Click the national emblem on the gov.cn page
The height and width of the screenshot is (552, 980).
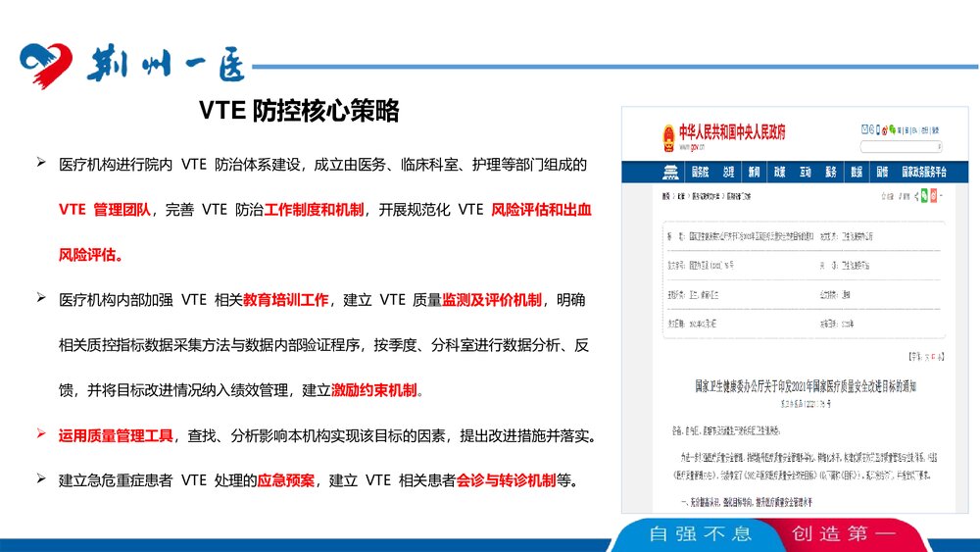pyautogui.click(x=668, y=136)
